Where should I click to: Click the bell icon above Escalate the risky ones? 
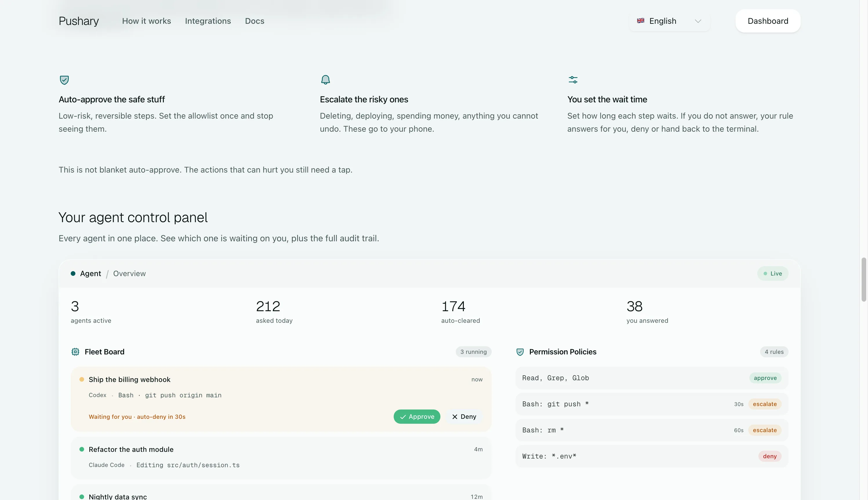point(325,80)
